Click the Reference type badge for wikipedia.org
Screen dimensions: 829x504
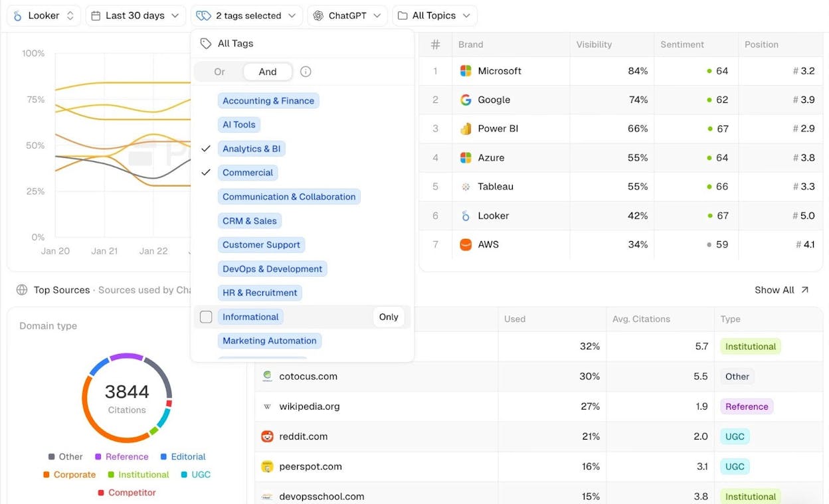click(x=747, y=406)
